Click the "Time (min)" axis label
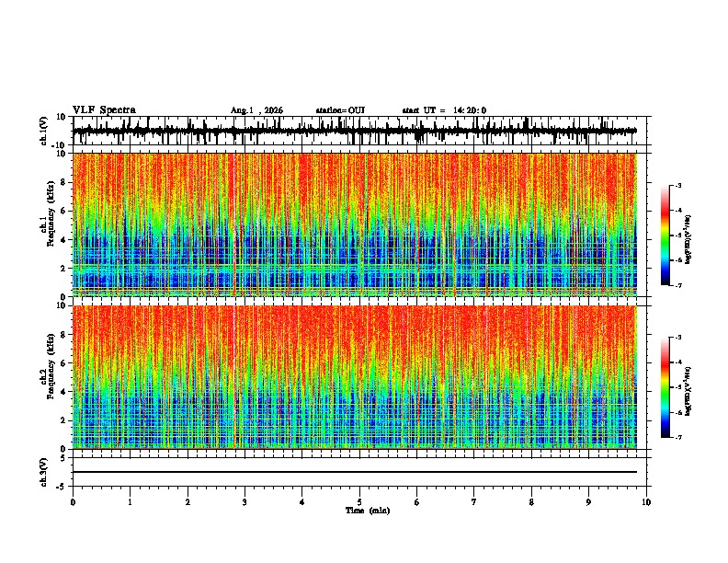The width and height of the screenshot is (728, 563). [368, 511]
